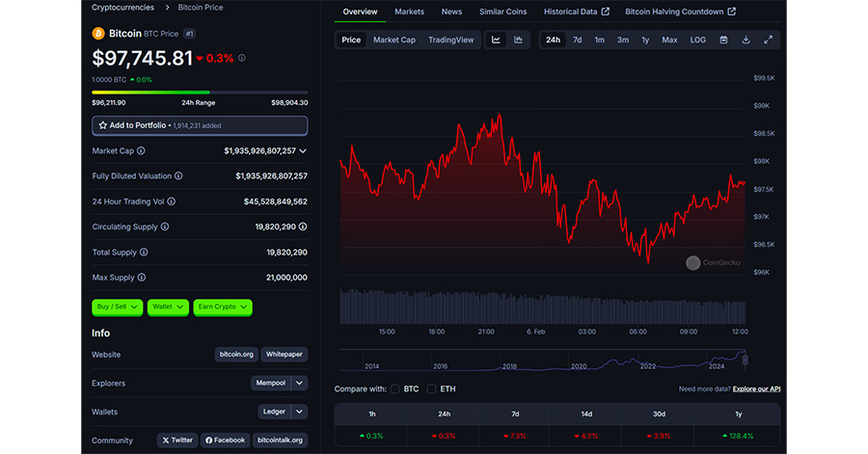Click the 24h Range progress bar
Image resolution: width=868 pixels, height=454 pixels.
[x=200, y=93]
